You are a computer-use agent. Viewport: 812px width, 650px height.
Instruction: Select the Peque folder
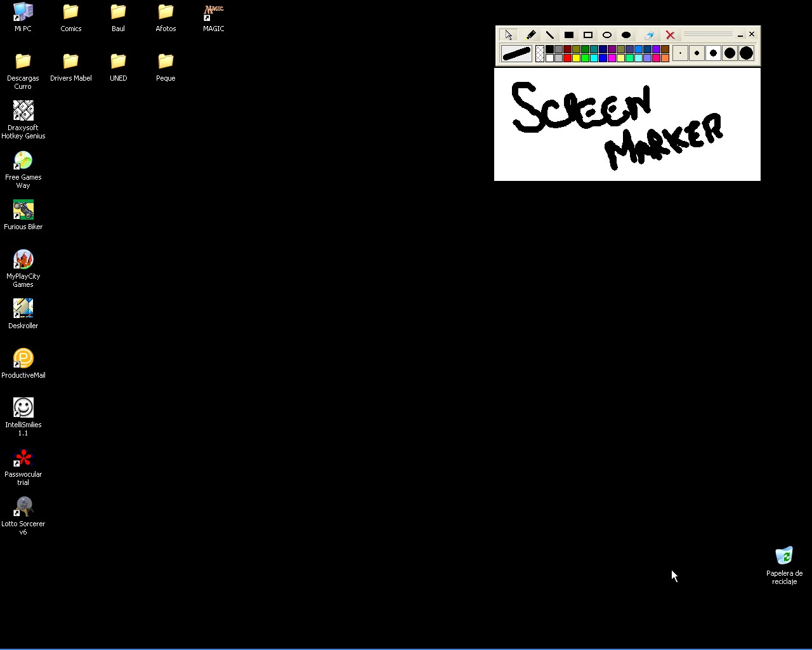(x=166, y=67)
